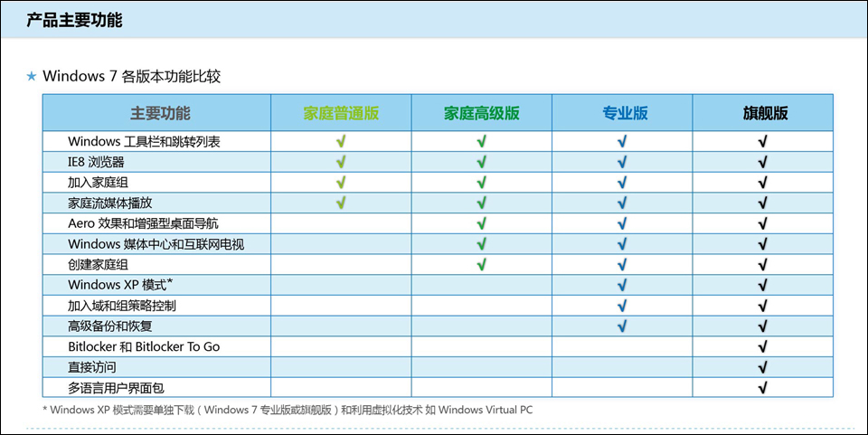Click the IE8 浏览器 row label

point(97,162)
